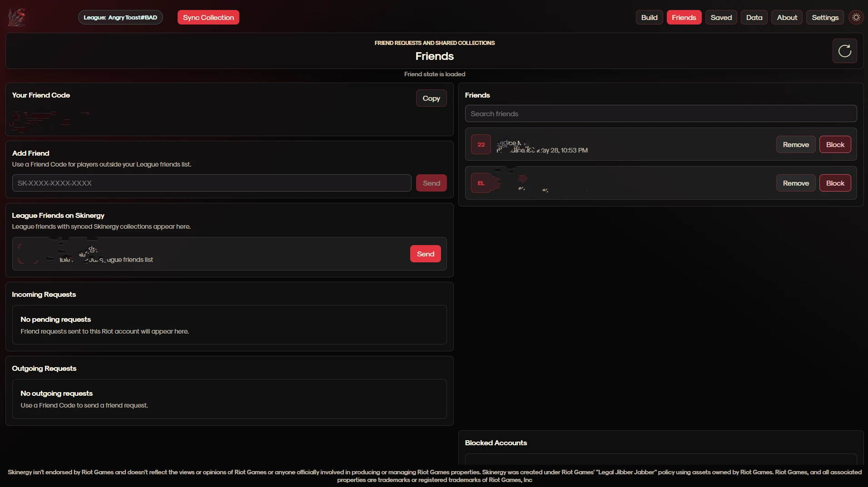Screen dimensions: 868x487
Task: Toggle the light/dark theme sun icon
Action: 856,17
